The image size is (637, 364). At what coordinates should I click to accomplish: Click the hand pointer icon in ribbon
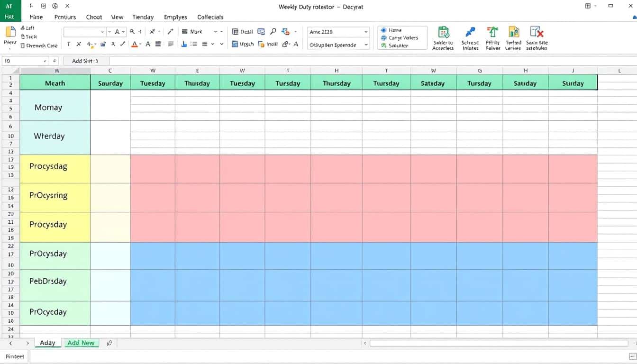[285, 32]
